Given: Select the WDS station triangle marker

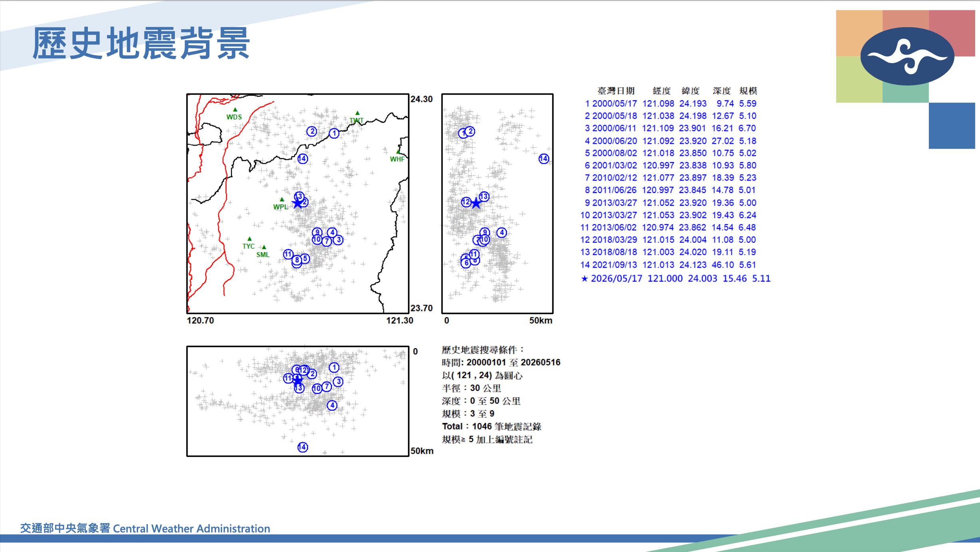Looking at the screenshot, I should coord(235,109).
